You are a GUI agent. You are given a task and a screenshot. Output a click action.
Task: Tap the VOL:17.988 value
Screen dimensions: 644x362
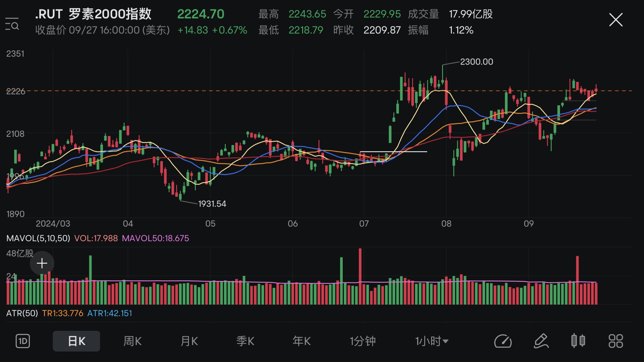click(96, 238)
